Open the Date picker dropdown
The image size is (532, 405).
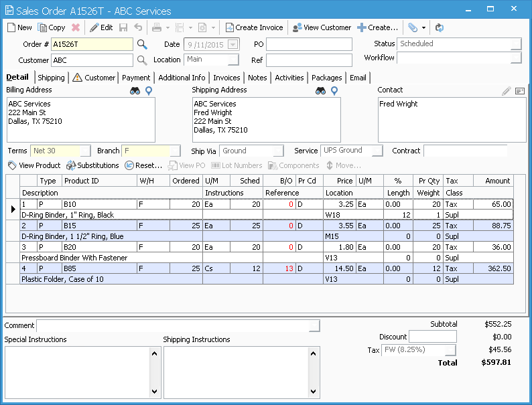point(232,44)
